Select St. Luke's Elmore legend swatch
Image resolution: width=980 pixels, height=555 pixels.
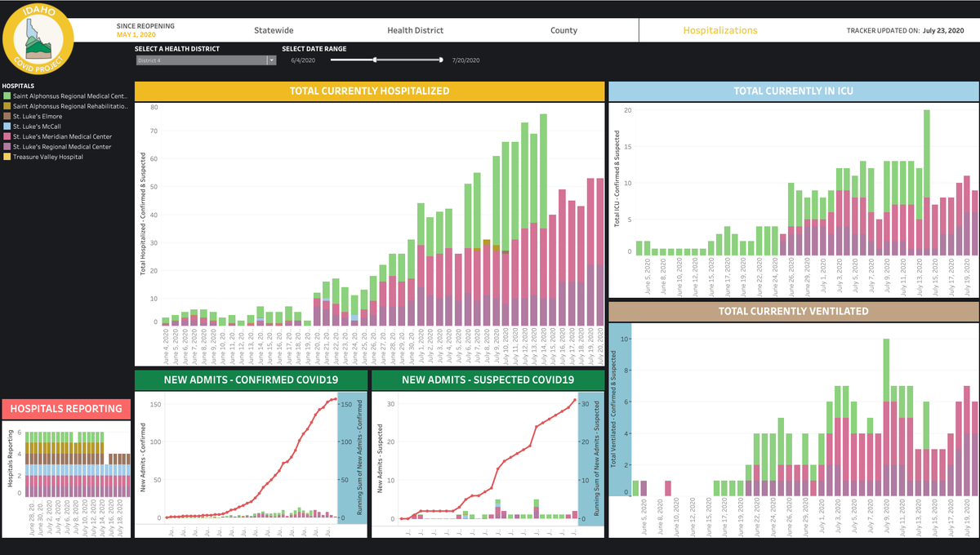7,116
